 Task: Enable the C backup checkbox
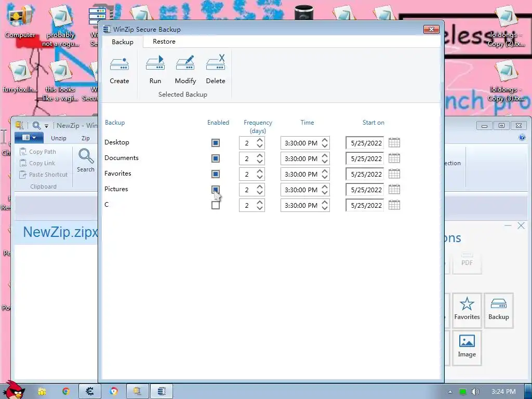click(216, 205)
